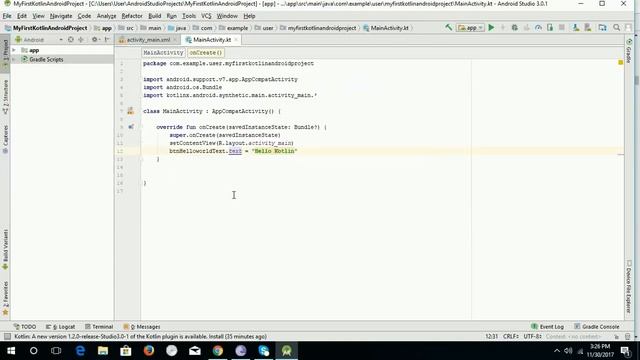Screen dimensions: 640x360
Task: Select Gradle Scripts in project tree
Action: tap(46, 59)
